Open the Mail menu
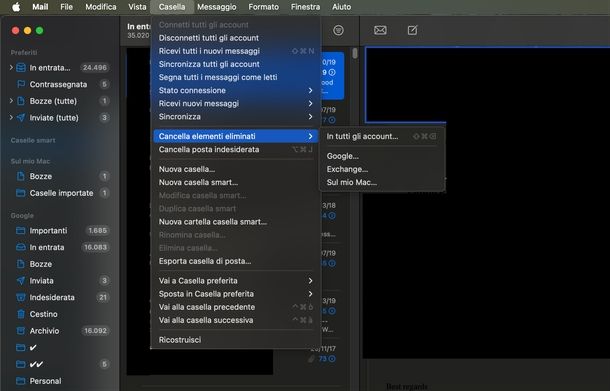The image size is (610, 391). (40, 7)
